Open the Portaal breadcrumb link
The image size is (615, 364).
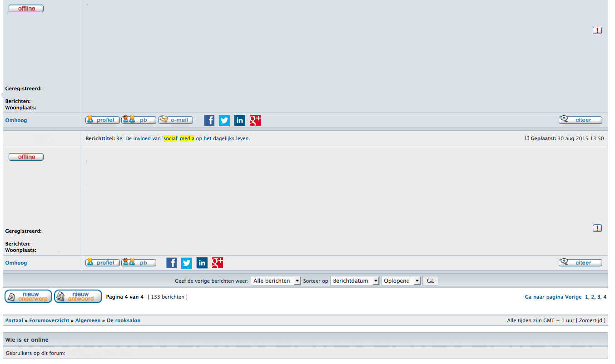click(14, 320)
